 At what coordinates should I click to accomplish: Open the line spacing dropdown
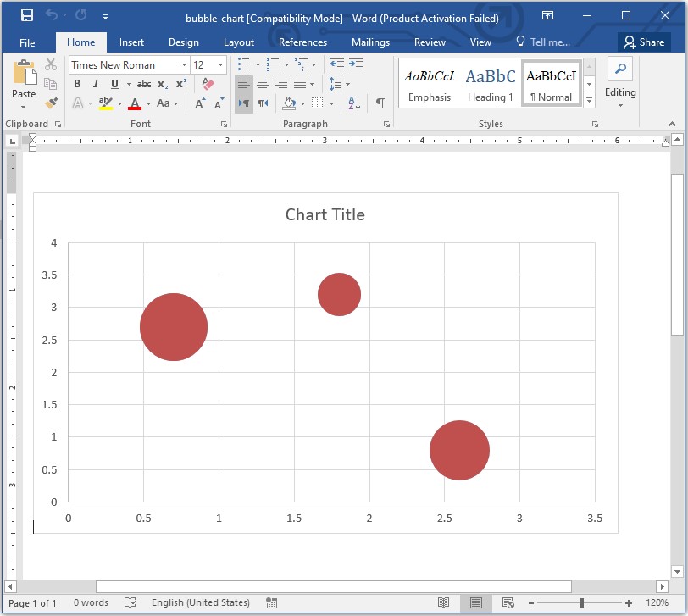341,84
